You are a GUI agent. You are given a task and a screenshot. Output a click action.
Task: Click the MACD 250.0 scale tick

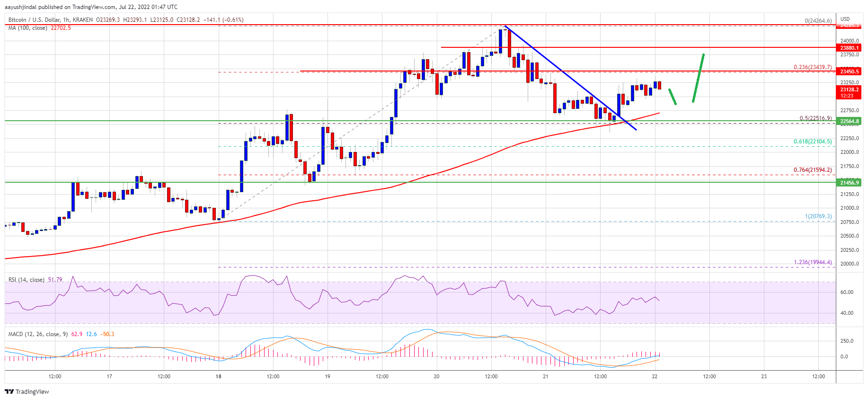pos(847,341)
